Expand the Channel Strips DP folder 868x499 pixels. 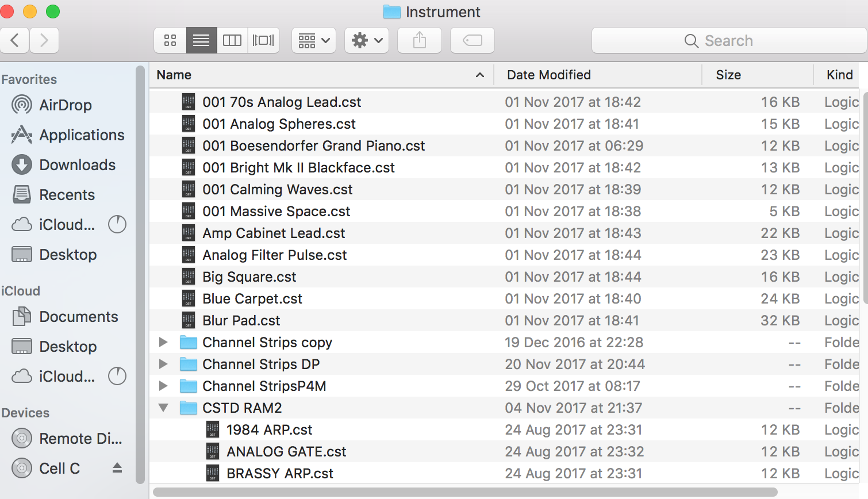163,364
